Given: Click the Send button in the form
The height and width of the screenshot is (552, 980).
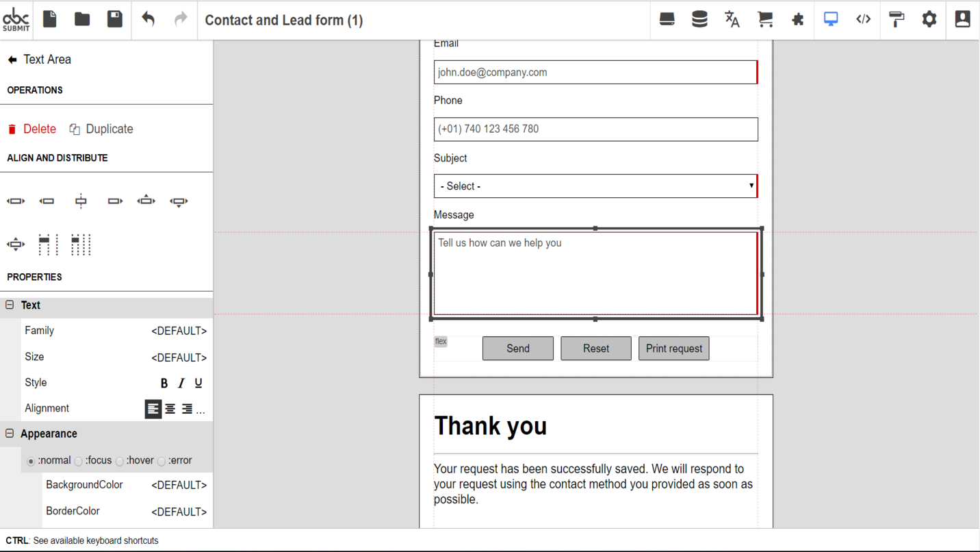Looking at the screenshot, I should [518, 349].
